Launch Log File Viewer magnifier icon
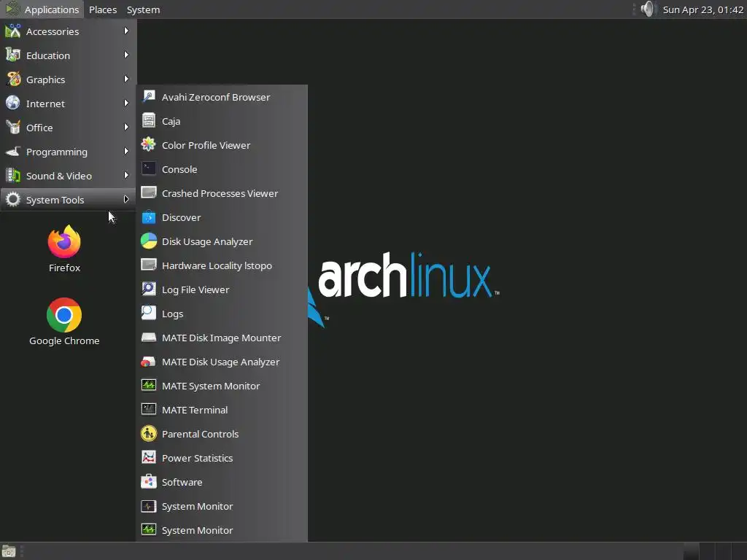The image size is (747, 560). [x=149, y=289]
